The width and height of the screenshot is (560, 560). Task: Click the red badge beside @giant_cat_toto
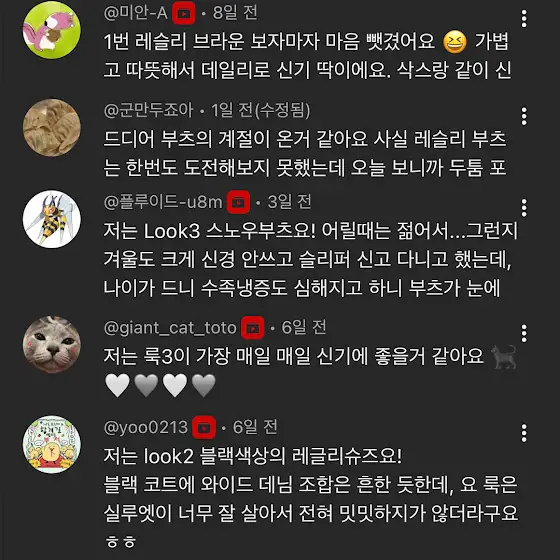[x=252, y=328]
